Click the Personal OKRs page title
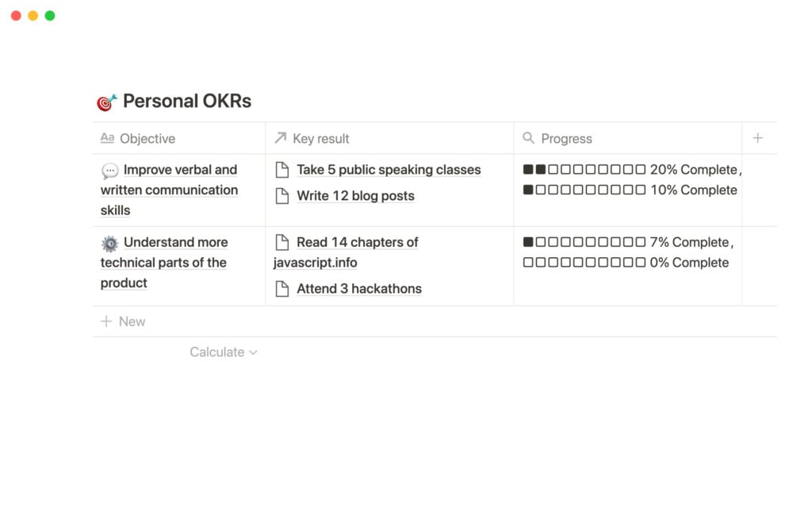 click(186, 101)
